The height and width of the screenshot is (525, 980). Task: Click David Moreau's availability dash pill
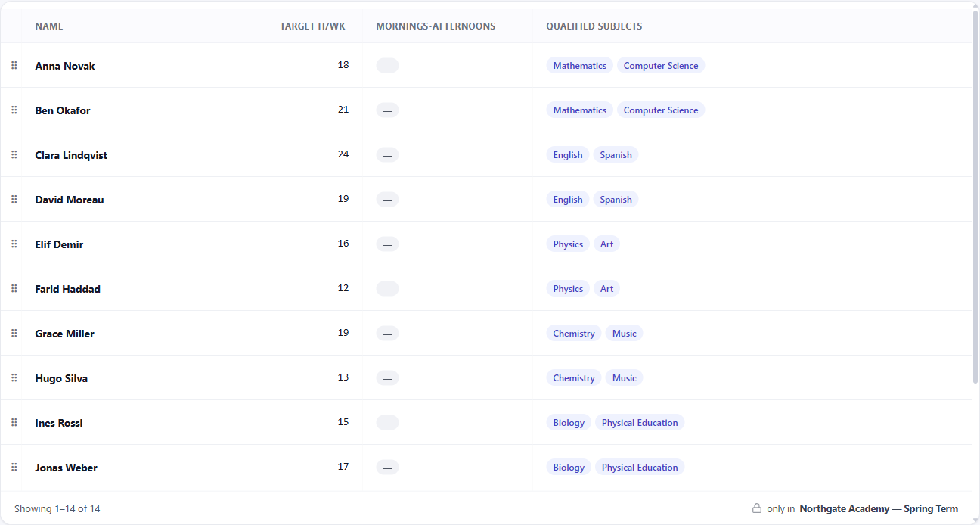point(387,200)
